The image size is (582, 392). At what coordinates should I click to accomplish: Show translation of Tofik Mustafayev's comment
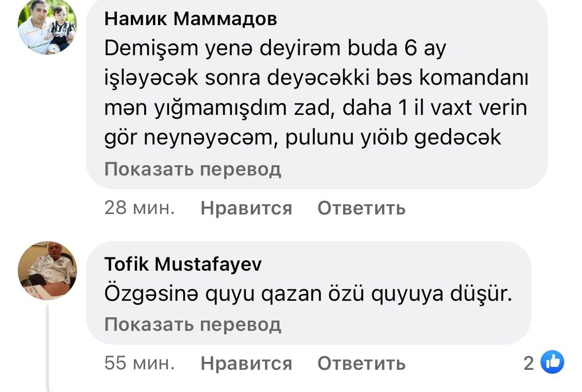point(193,324)
